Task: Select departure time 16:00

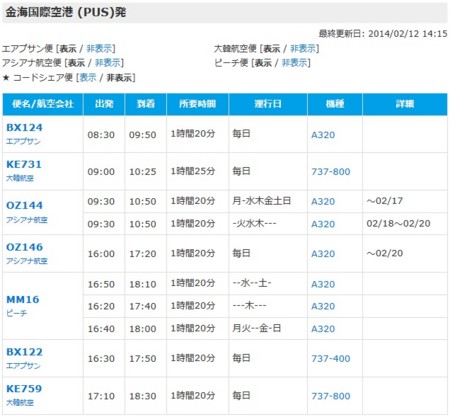Action: [101, 254]
